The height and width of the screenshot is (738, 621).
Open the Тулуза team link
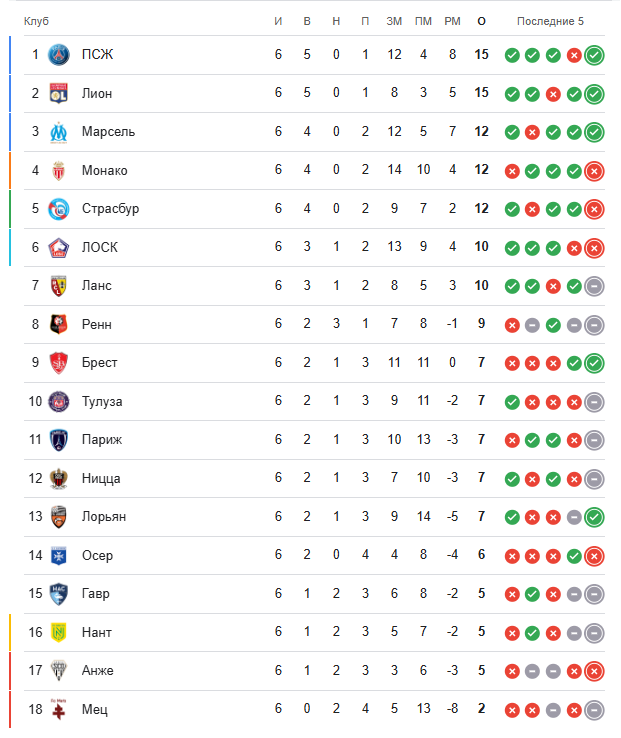[102, 401]
